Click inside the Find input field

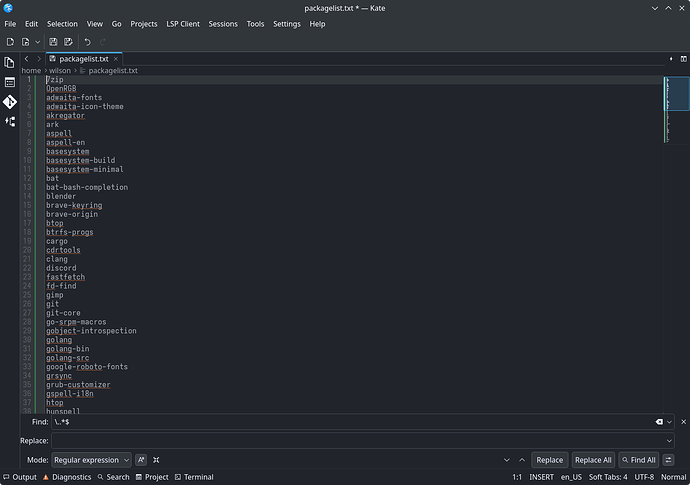[352, 422]
